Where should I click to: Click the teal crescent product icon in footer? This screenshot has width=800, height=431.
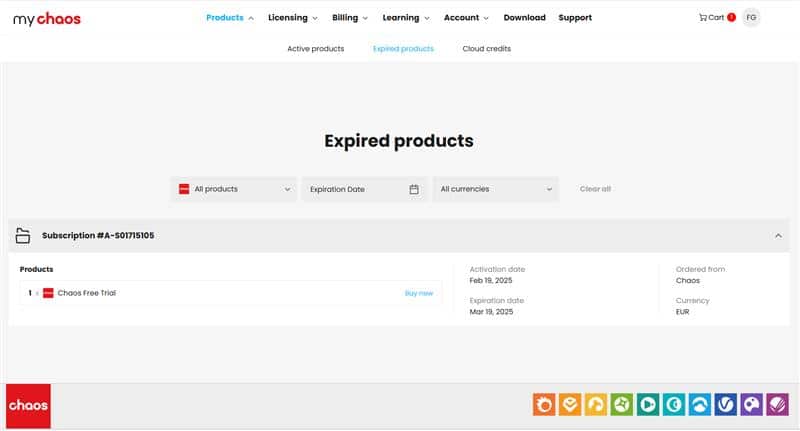click(673, 404)
